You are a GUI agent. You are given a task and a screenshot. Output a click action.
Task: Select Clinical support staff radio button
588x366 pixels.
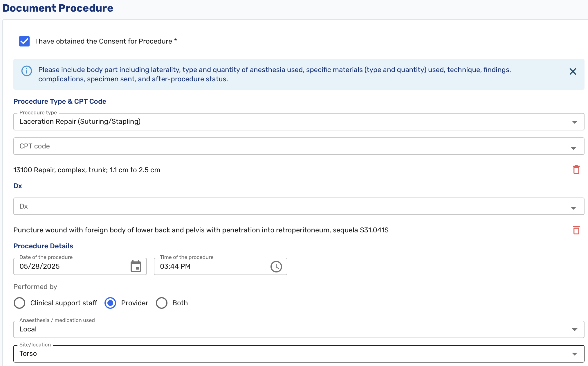pos(19,303)
